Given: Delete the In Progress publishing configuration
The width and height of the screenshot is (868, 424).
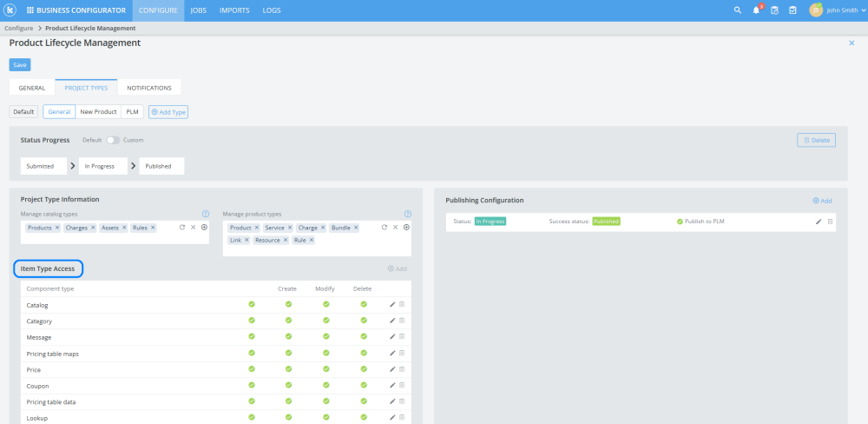Looking at the screenshot, I should click(830, 222).
